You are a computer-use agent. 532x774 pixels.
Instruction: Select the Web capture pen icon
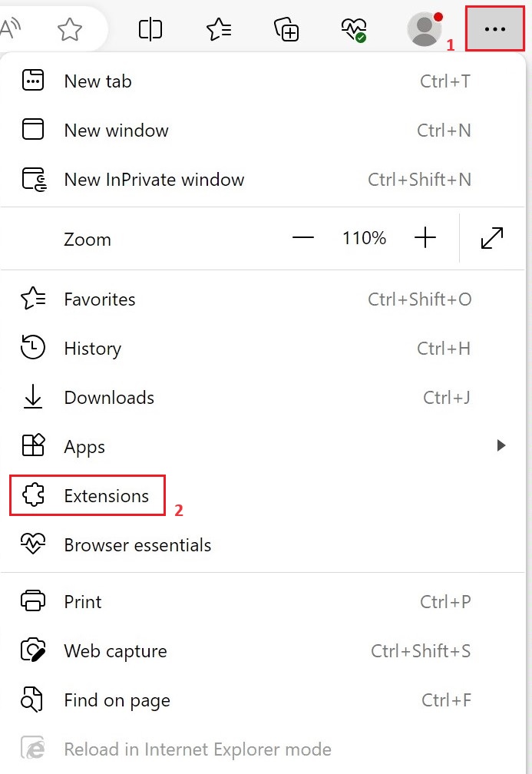tap(31, 650)
